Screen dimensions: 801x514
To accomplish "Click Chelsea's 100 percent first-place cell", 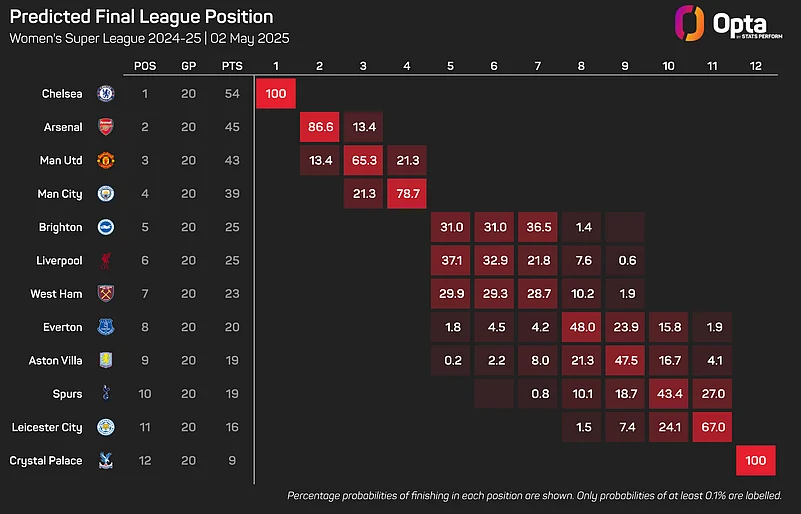I will point(276,94).
